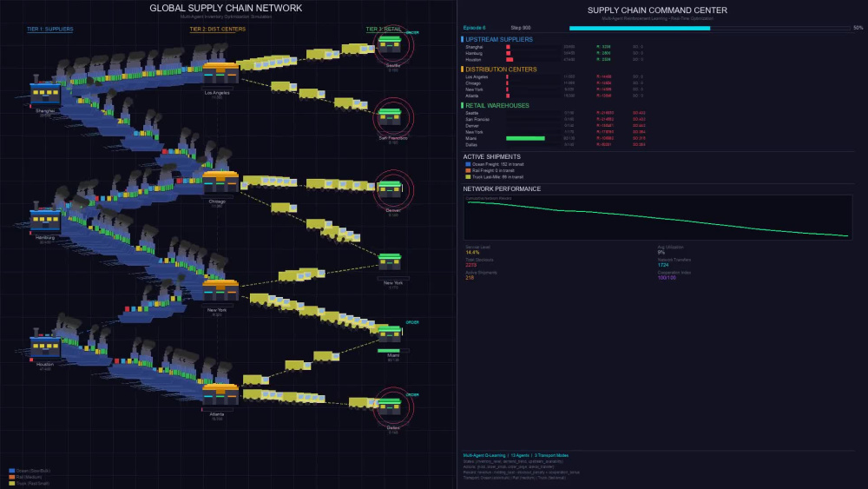The height and width of the screenshot is (489, 868).
Task: Click the blue marker beside Upstream Suppliers heading
Action: (463, 39)
